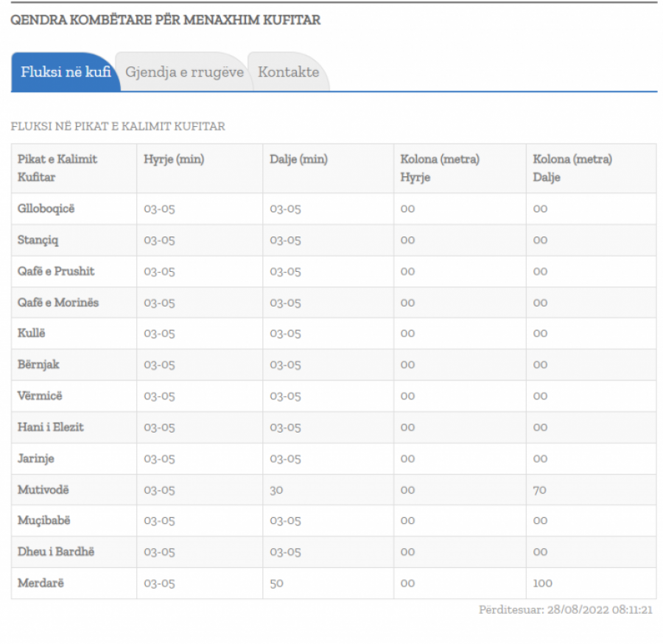
Task: Click the Vërmicë exit time 03-05
Action: coord(285,396)
